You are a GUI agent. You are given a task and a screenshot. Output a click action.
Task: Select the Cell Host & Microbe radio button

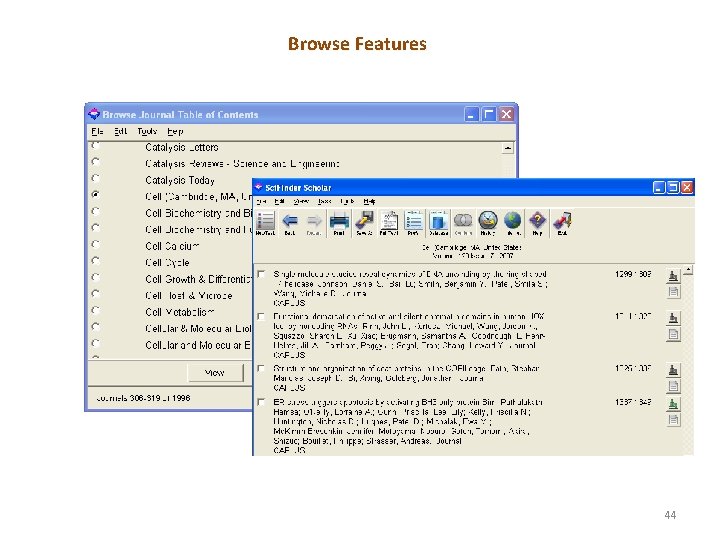96,293
